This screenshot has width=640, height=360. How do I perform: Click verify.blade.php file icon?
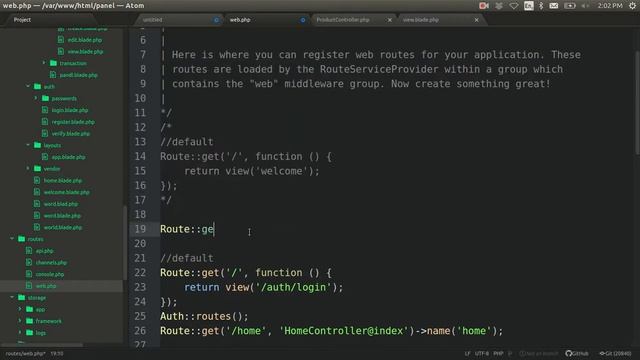(45, 133)
